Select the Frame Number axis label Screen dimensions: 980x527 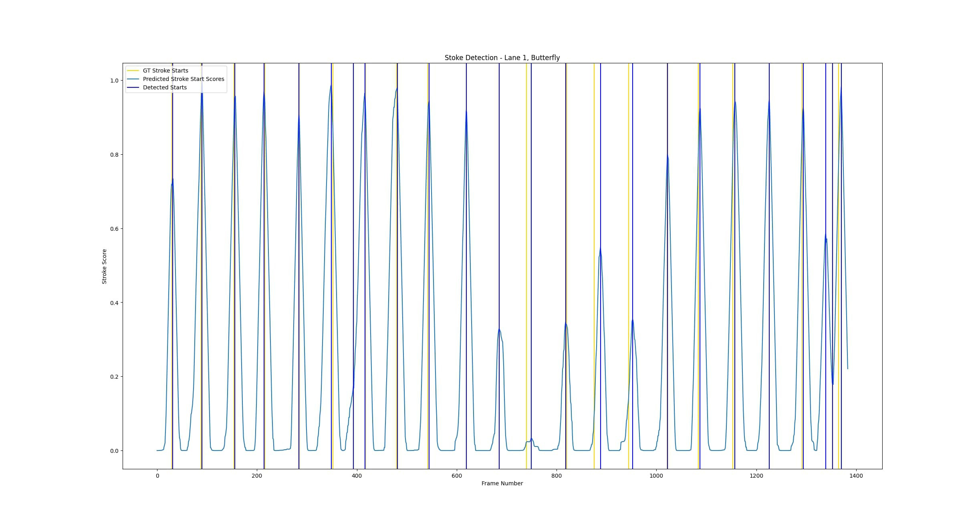(x=502, y=483)
